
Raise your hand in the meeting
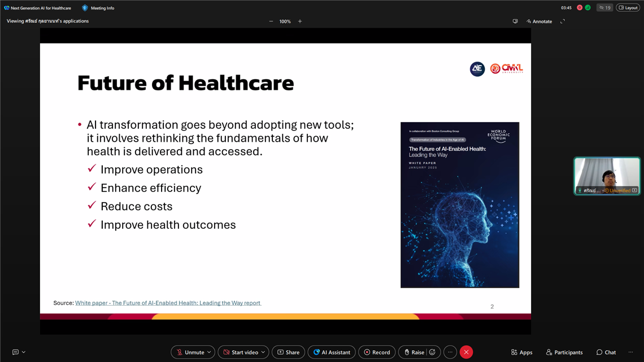pyautogui.click(x=413, y=352)
